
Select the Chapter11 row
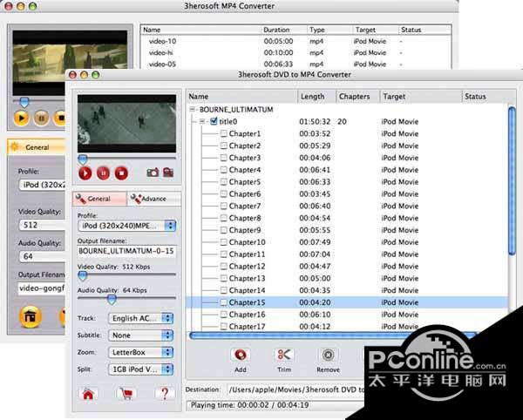[347, 254]
